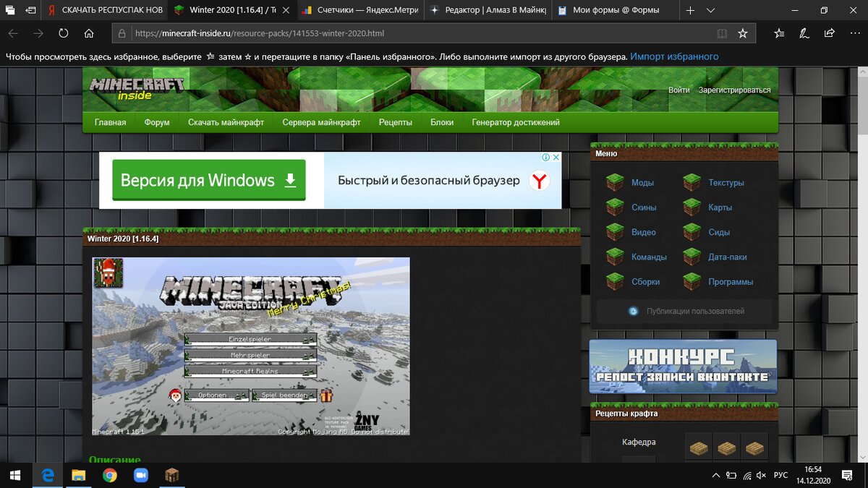
Task: Click the first plank in Кафедра recipe
Action: (699, 448)
